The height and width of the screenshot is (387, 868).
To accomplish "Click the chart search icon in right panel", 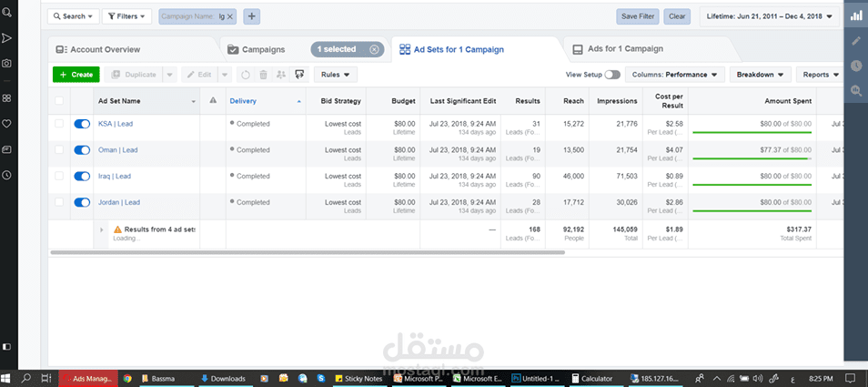I will click(x=856, y=91).
